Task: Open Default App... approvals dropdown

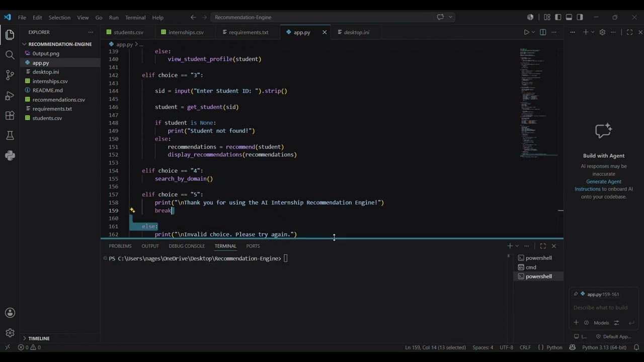Action: click(x=613, y=336)
